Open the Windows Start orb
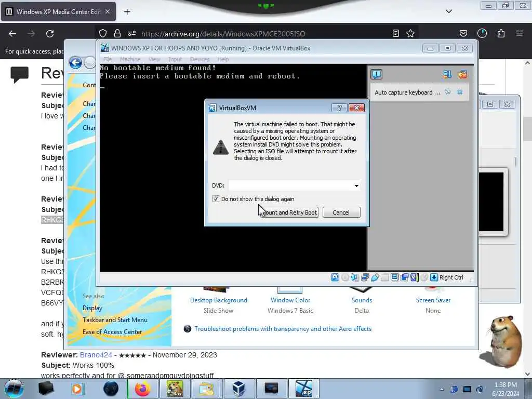The width and height of the screenshot is (532, 399). tap(14, 389)
